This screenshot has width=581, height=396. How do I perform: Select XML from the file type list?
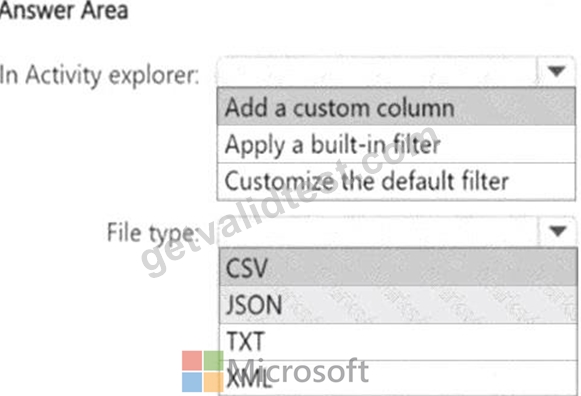coord(398,378)
